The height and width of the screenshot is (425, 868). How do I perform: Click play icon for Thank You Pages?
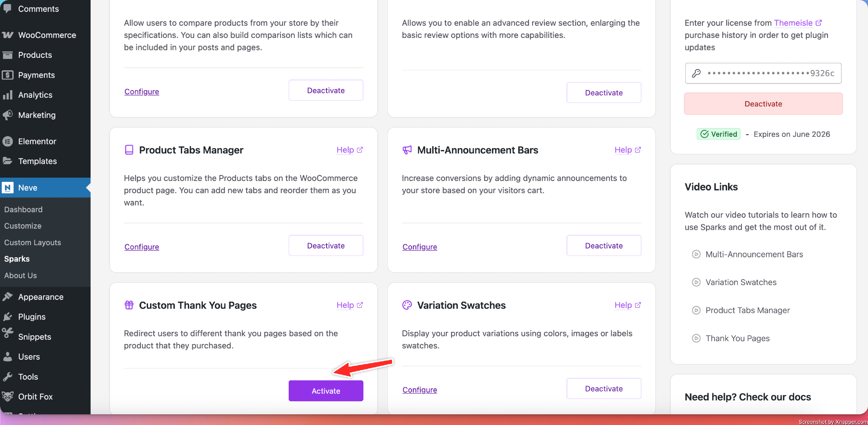(x=696, y=338)
